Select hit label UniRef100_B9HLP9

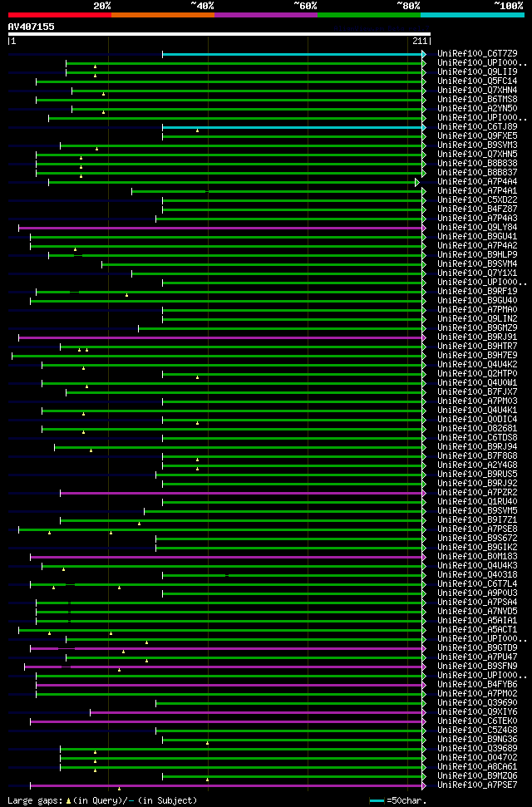477,255
